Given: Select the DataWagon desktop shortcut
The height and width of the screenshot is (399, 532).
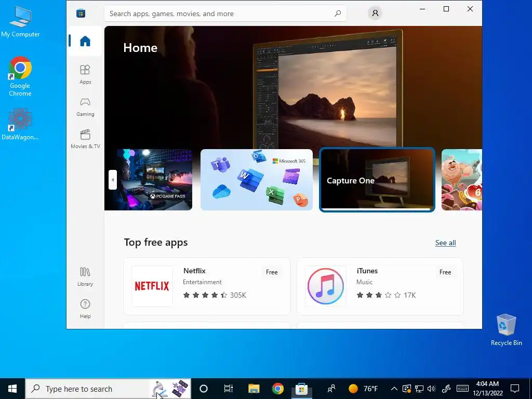Looking at the screenshot, I should click(20, 124).
